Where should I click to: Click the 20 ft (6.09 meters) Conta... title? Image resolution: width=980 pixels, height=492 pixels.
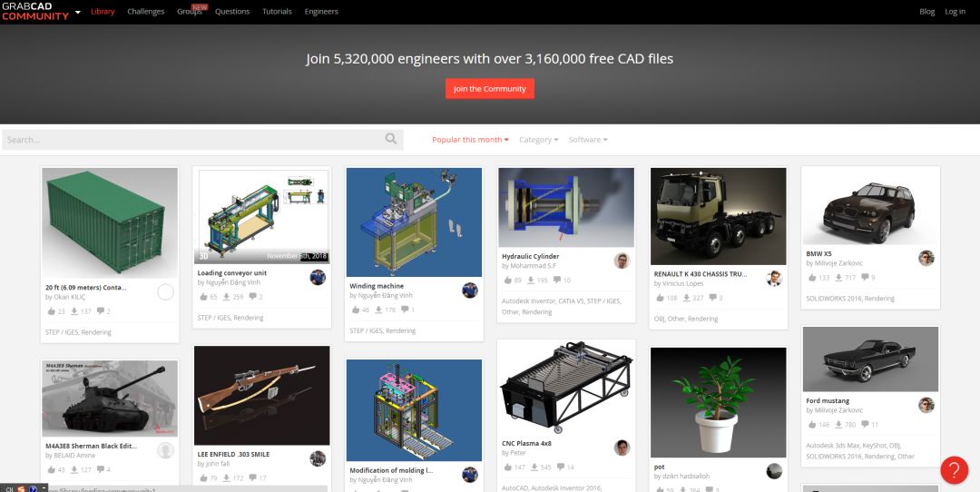[85, 288]
